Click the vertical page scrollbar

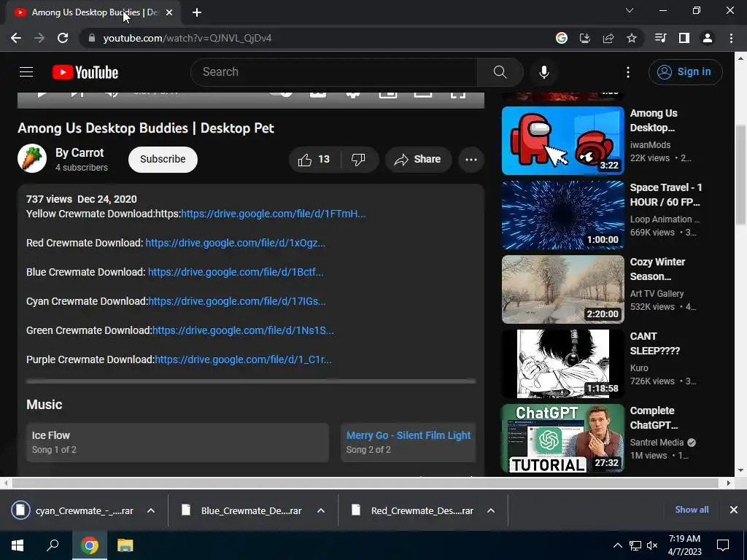741,176
